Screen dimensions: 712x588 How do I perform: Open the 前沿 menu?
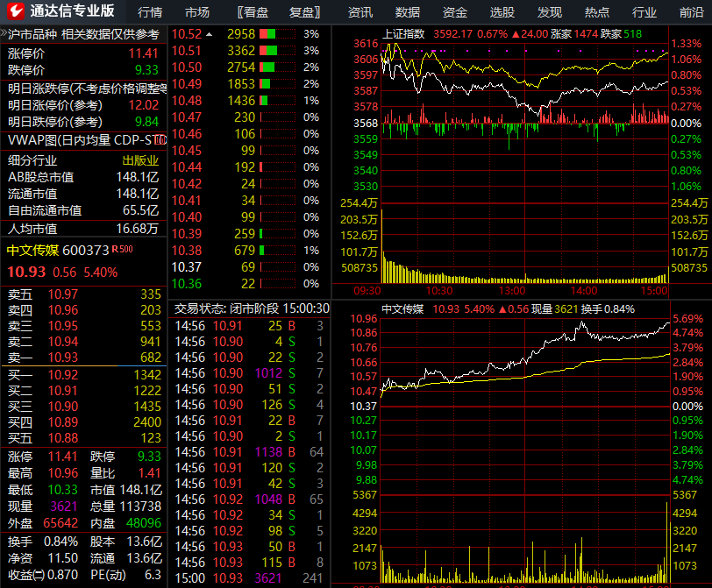coord(691,12)
